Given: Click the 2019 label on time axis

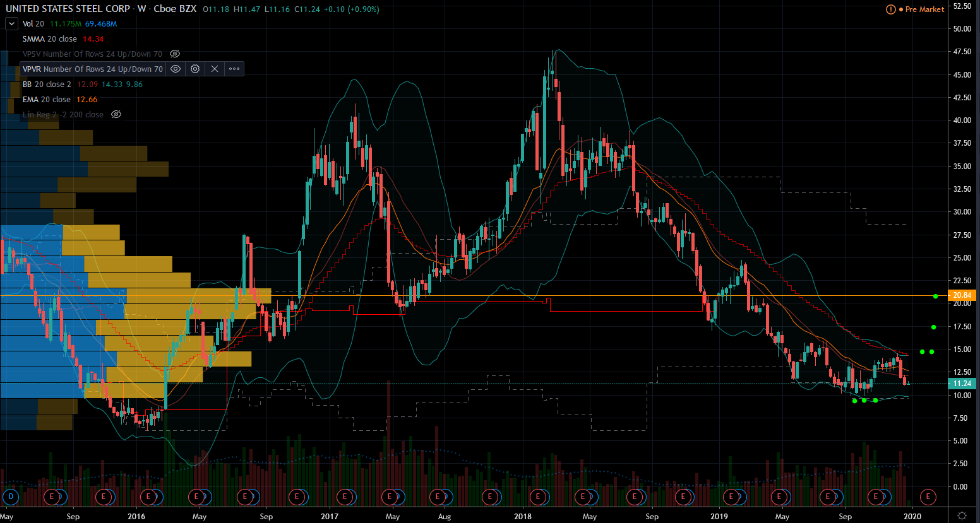Looking at the screenshot, I should tap(719, 516).
